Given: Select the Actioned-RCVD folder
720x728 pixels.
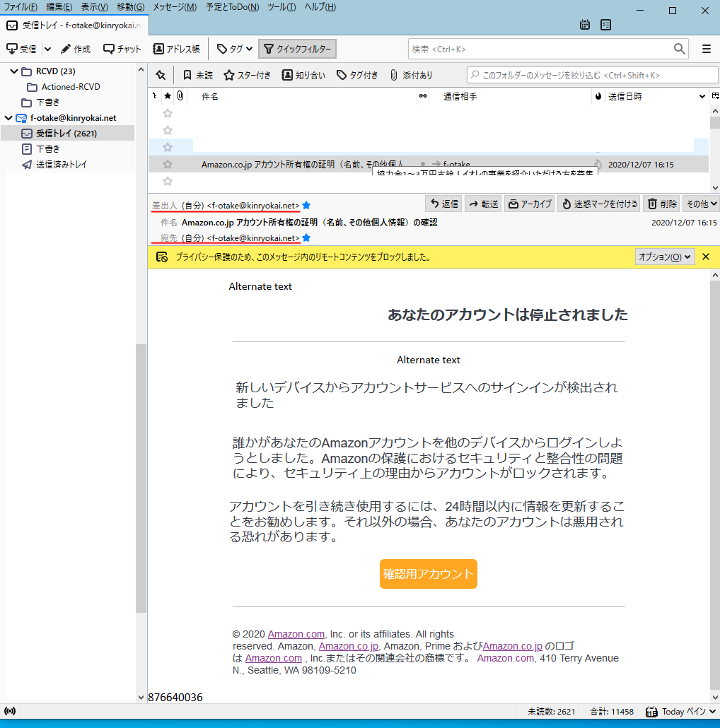Looking at the screenshot, I should [64, 87].
